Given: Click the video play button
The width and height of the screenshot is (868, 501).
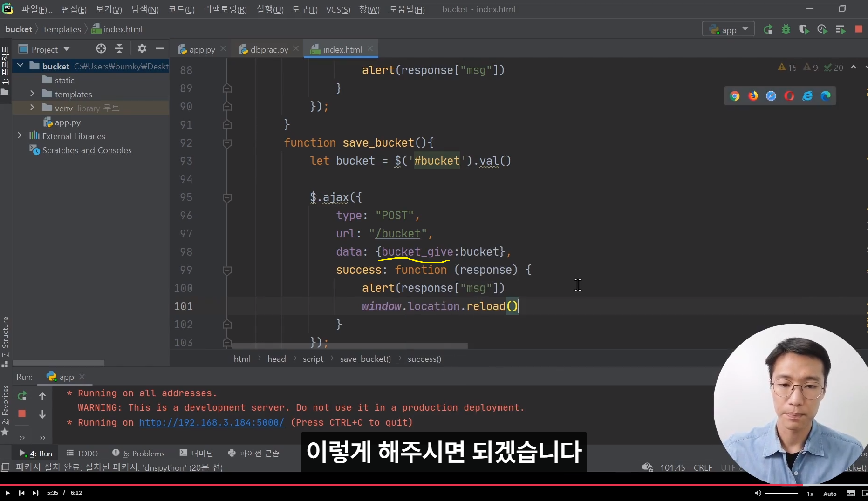Looking at the screenshot, I should [7, 493].
